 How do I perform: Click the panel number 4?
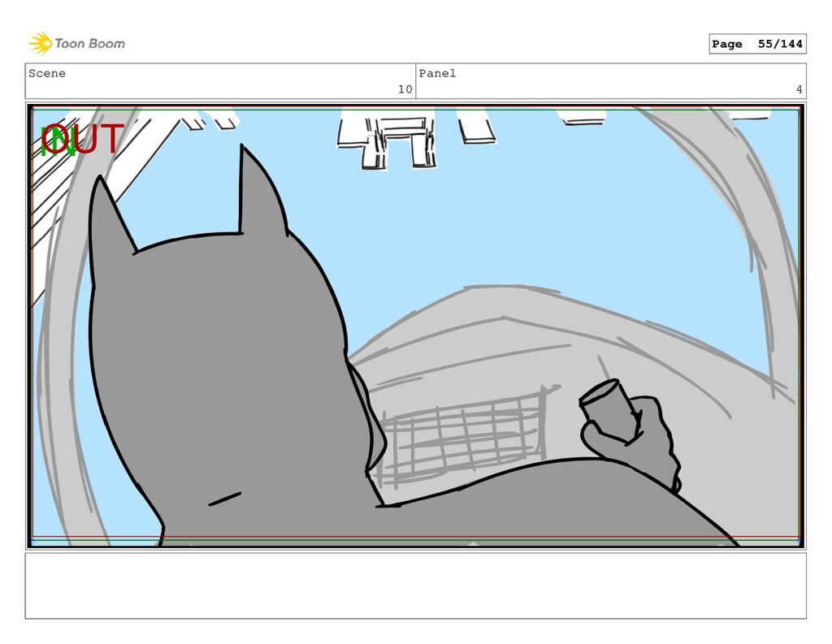click(799, 89)
